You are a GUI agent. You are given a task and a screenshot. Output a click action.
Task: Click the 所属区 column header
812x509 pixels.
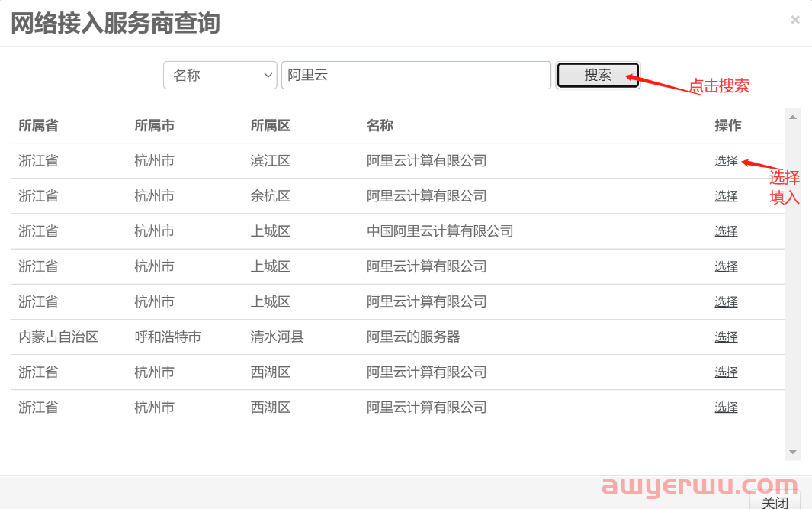click(271, 125)
